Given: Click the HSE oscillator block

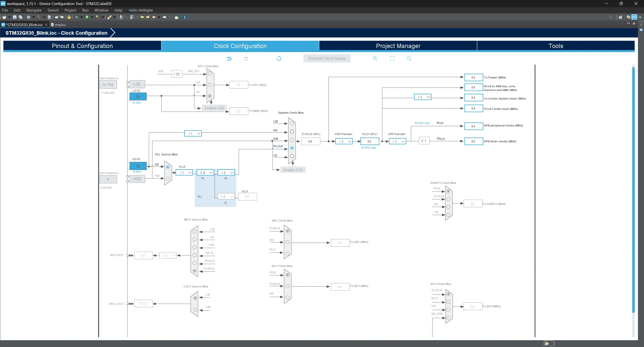Looking at the screenshot, I should 137,179.
